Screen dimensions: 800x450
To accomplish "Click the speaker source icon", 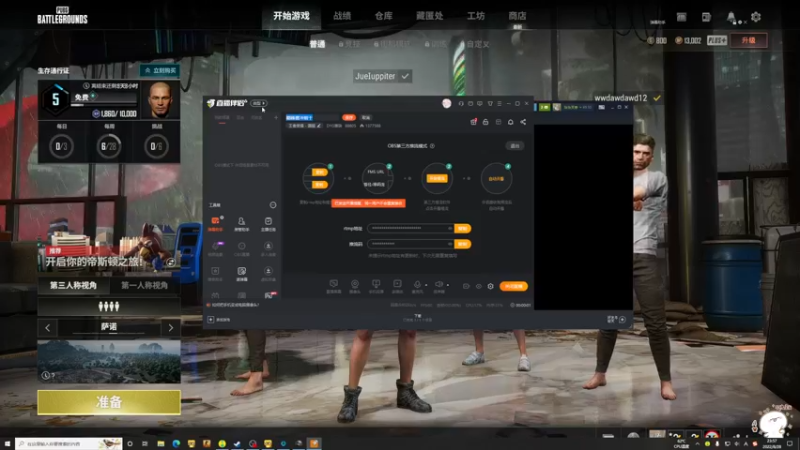I will tap(439, 285).
